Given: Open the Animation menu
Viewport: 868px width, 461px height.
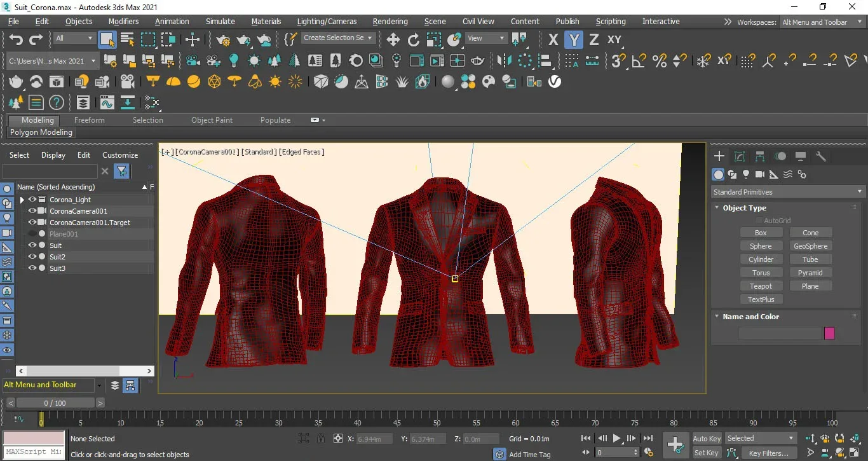Looking at the screenshot, I should coord(172,22).
